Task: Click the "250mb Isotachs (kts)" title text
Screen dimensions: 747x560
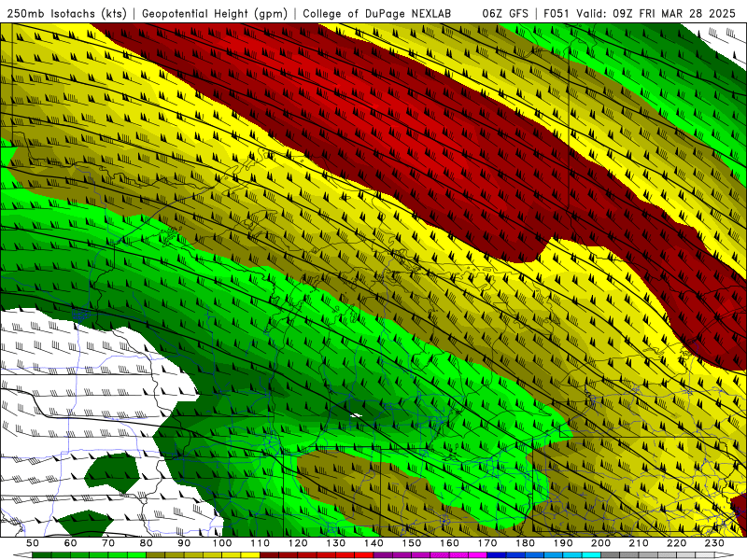Action: (x=66, y=13)
